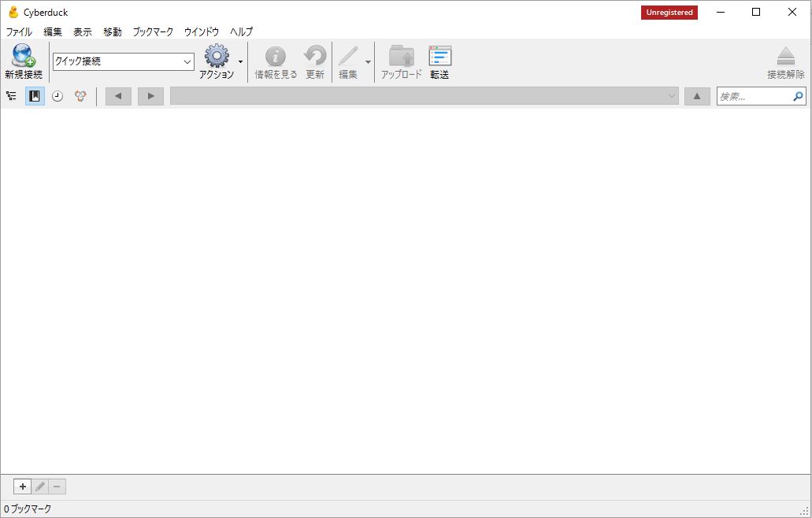Go to parent folder up arrow
Screen dimensions: 812x518
(x=697, y=96)
